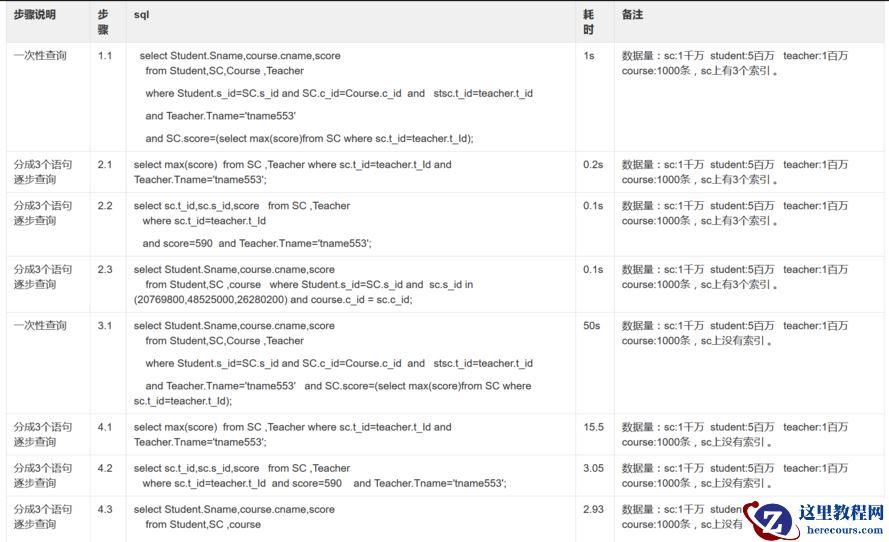Click the 步骤 column header
The height and width of the screenshot is (542, 889).
pos(104,22)
